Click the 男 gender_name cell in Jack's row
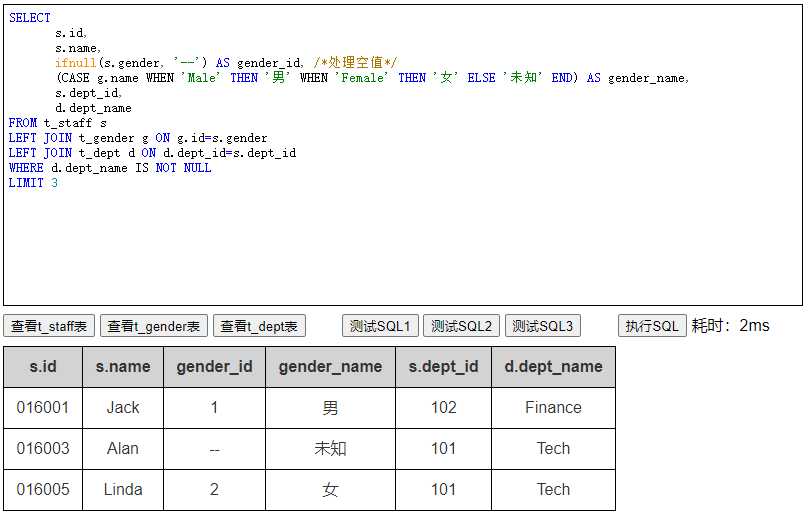The image size is (808, 515). [330, 408]
